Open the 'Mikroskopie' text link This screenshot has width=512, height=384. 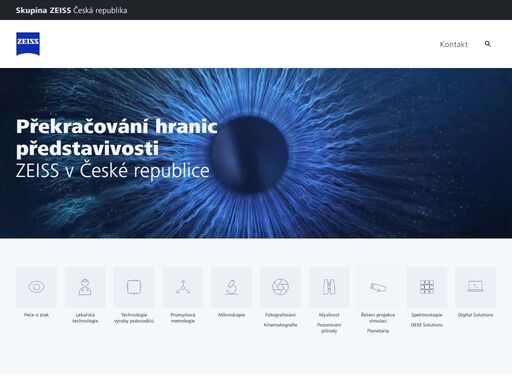tap(231, 315)
